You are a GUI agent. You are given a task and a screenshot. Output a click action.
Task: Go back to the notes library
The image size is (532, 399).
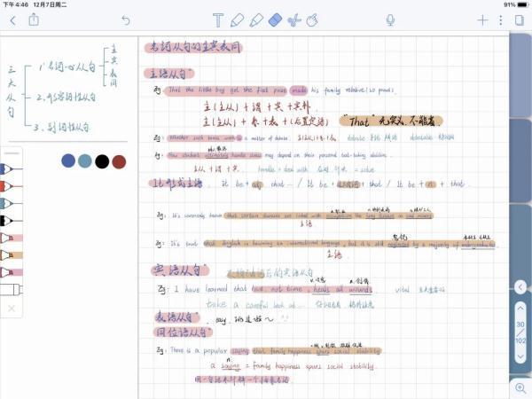coord(13,20)
